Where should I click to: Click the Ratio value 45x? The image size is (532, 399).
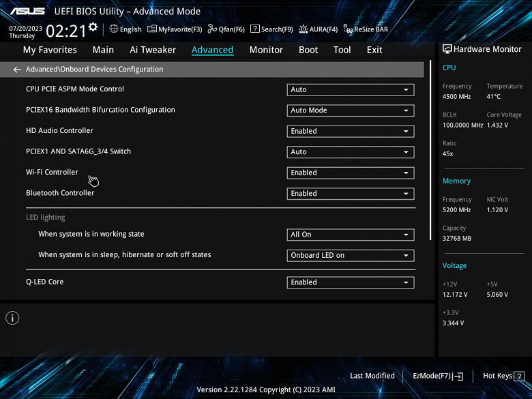447,153
